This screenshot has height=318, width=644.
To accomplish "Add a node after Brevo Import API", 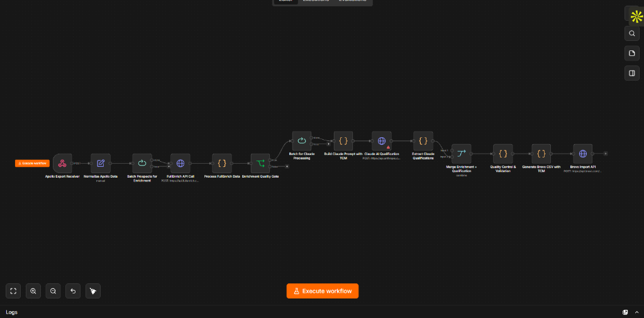I will 606,154.
